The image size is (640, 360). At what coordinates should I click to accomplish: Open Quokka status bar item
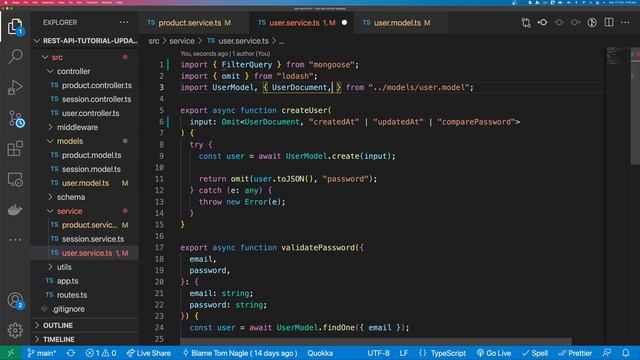click(x=320, y=353)
